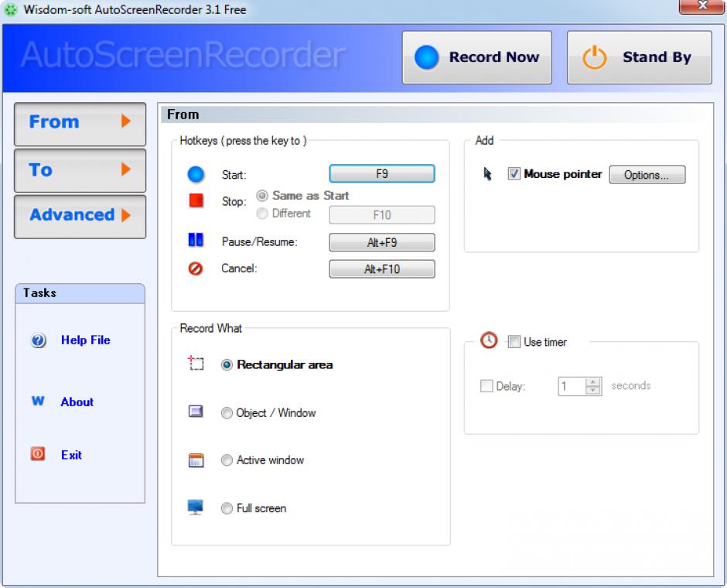The height and width of the screenshot is (588, 727).
Task: Close the AutoScreenRecorder window
Action: [x=701, y=6]
